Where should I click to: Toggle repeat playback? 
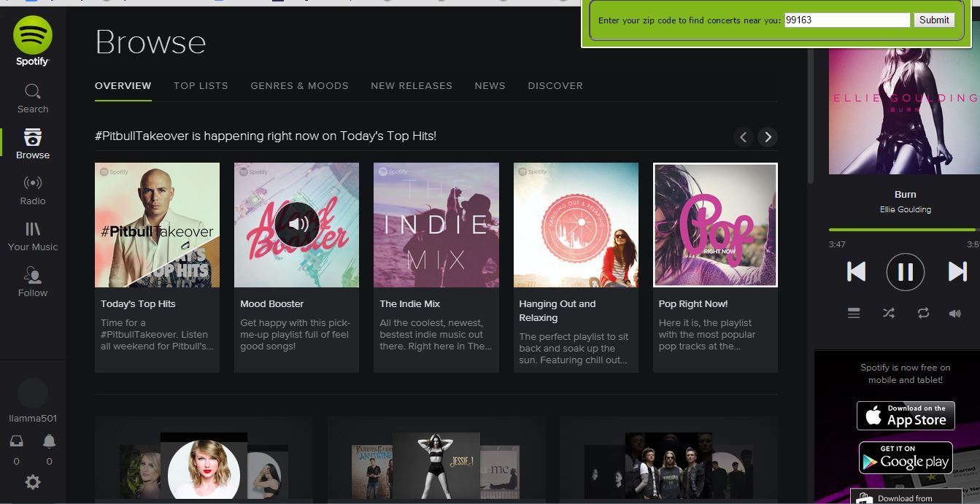coord(923,313)
